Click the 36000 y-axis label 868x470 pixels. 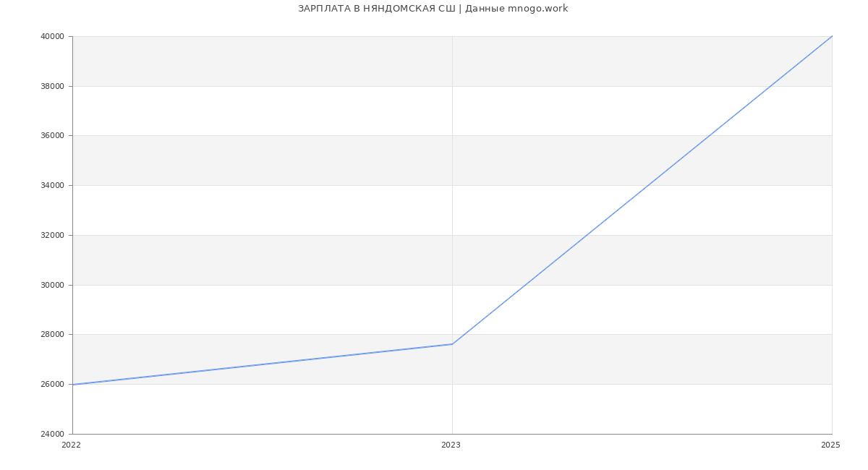52,136
